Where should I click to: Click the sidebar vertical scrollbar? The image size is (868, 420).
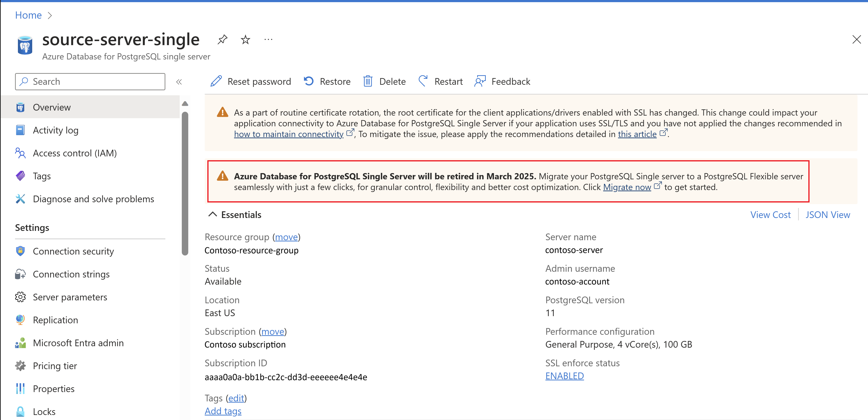click(x=185, y=184)
